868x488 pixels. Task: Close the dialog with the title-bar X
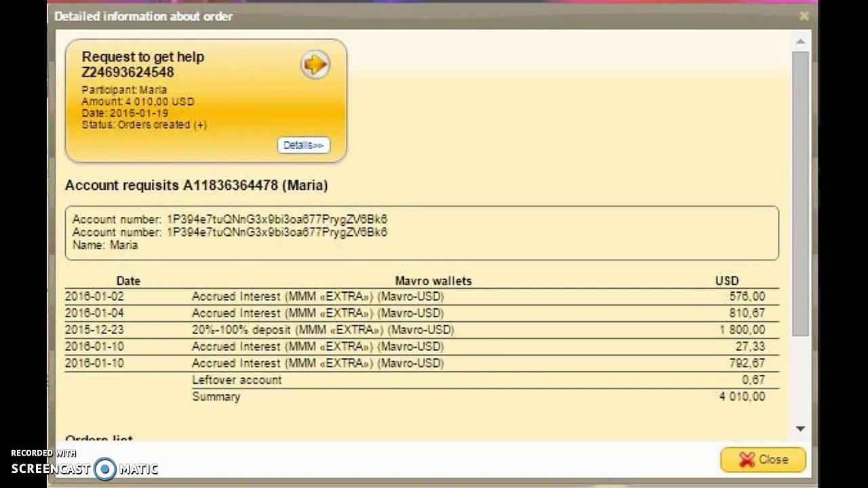pos(804,16)
